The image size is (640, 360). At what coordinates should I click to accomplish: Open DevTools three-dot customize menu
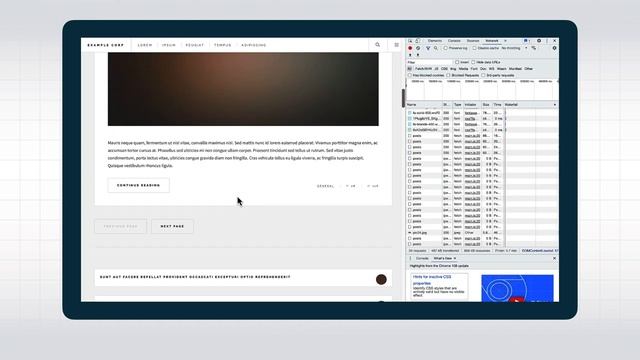[547, 41]
